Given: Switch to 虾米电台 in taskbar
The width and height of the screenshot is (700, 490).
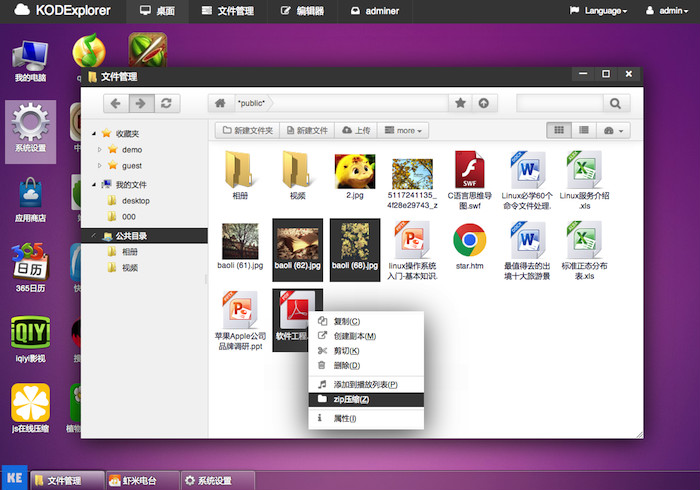Looking at the screenshot, I should [143, 481].
